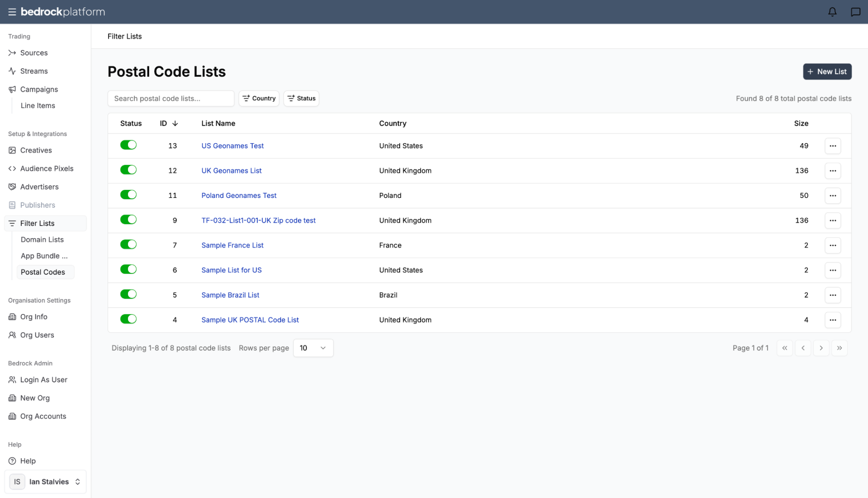Go to the last page

(839, 348)
